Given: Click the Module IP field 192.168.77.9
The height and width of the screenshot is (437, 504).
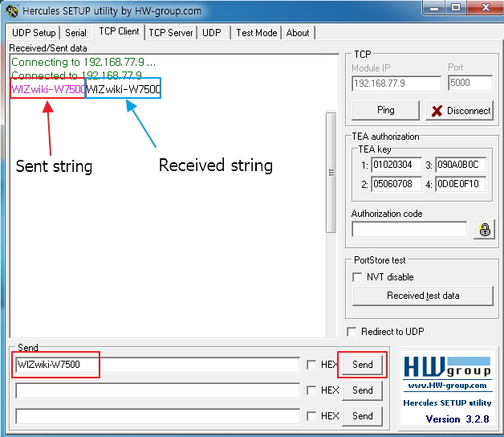Looking at the screenshot, I should coord(396,84).
